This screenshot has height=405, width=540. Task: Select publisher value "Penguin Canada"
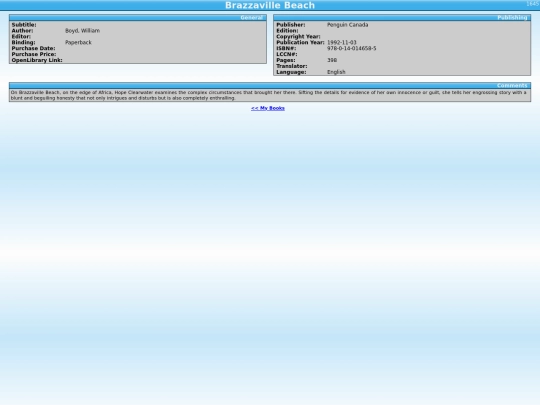tap(347, 25)
